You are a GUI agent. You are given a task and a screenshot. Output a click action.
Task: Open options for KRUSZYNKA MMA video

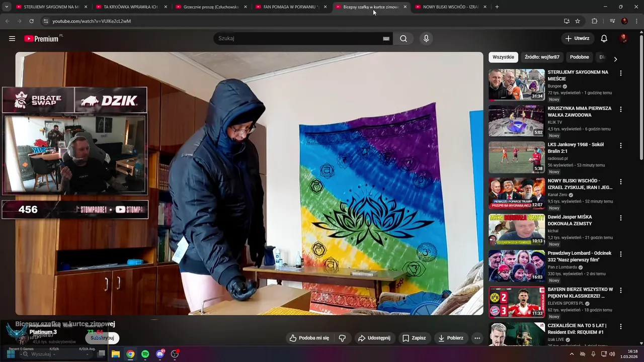pos(620,109)
